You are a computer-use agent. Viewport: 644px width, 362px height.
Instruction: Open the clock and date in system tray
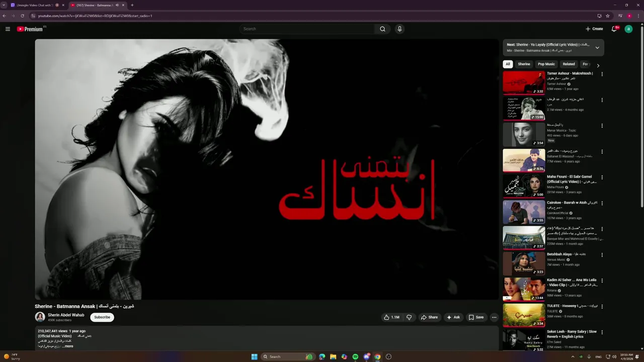627,357
